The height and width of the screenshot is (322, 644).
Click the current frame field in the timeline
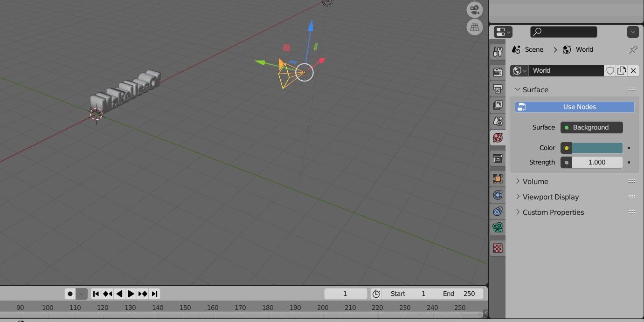[346, 294]
